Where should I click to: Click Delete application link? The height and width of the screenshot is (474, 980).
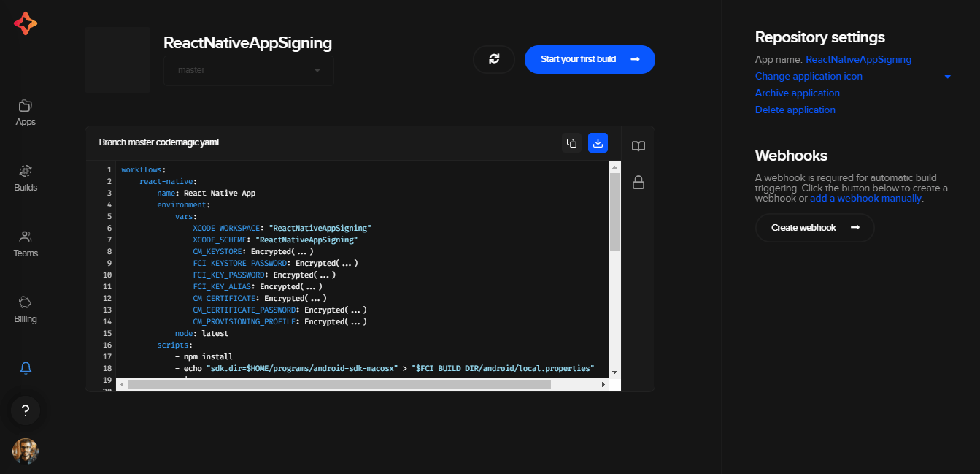[x=795, y=110]
